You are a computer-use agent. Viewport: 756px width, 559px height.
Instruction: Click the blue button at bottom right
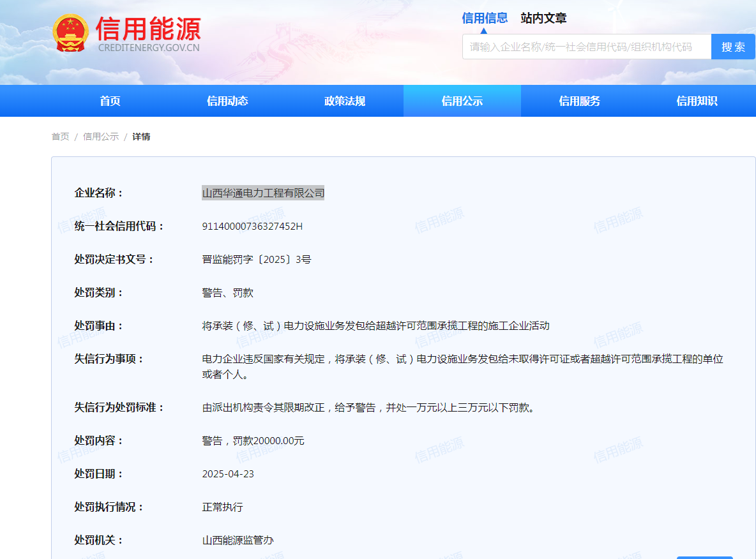click(x=704, y=556)
